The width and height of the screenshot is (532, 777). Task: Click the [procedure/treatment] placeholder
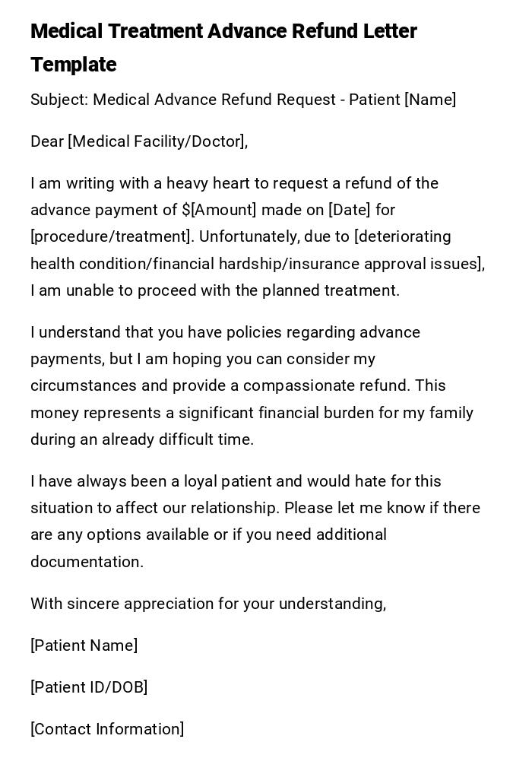(x=111, y=236)
